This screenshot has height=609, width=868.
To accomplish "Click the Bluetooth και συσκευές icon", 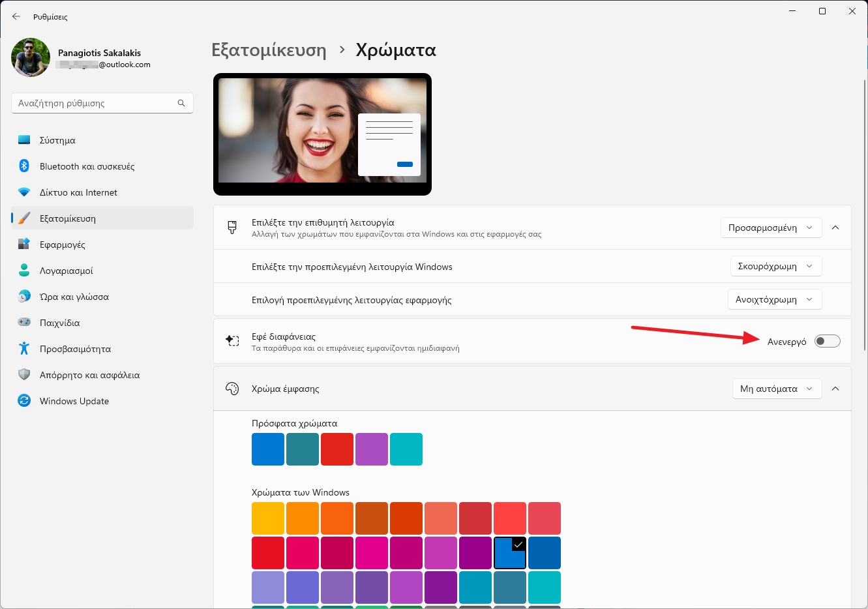I will (24, 166).
